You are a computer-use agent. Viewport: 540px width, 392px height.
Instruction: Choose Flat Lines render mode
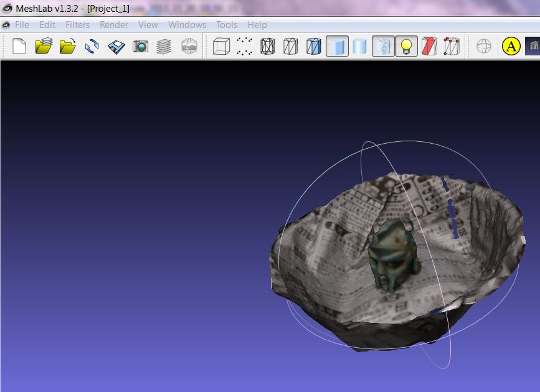click(x=314, y=46)
